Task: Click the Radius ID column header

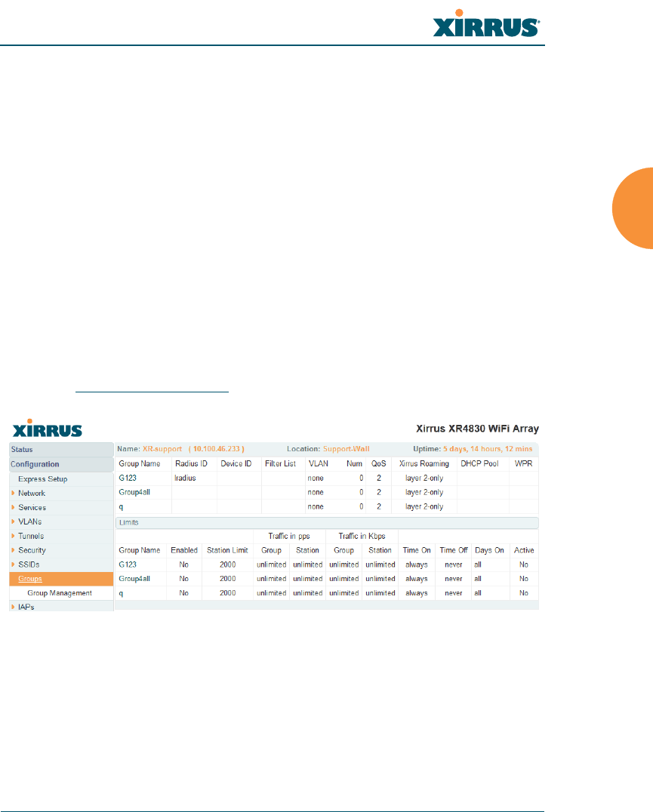Action: click(191, 463)
